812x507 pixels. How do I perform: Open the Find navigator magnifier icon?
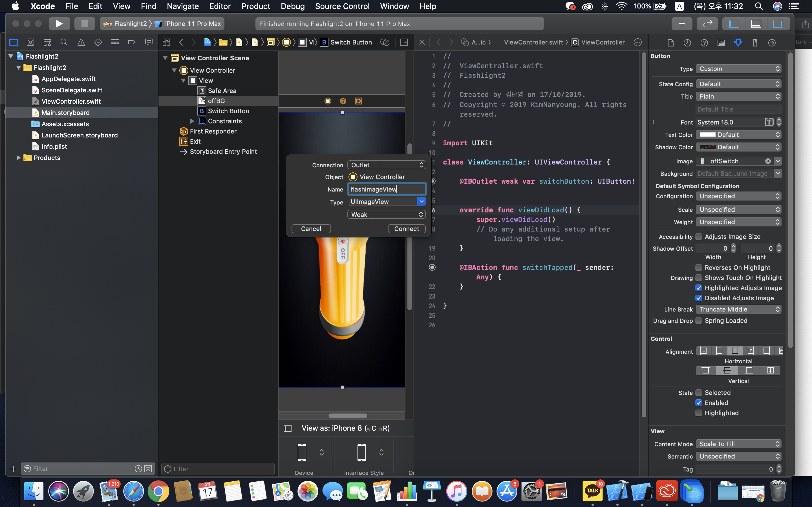(64, 42)
